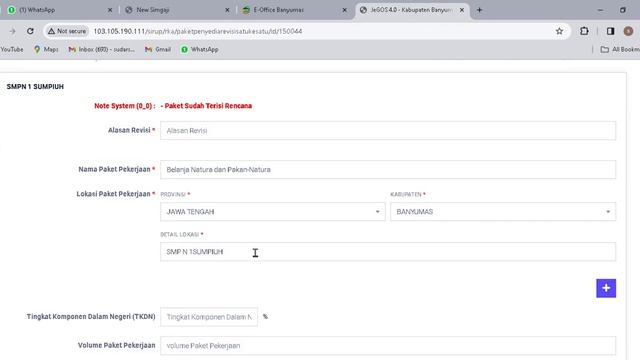Open the Provinsi dropdown JAWA TENGAH
Screen dimensions: 640x360
(x=273, y=212)
